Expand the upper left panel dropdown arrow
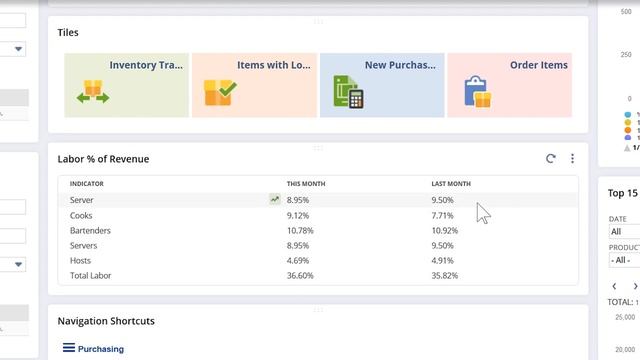This screenshot has height=360, width=640. 18,49
